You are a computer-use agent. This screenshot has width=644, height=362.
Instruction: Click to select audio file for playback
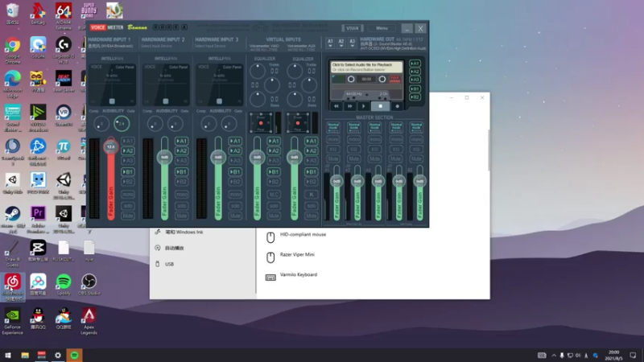pyautogui.click(x=366, y=68)
